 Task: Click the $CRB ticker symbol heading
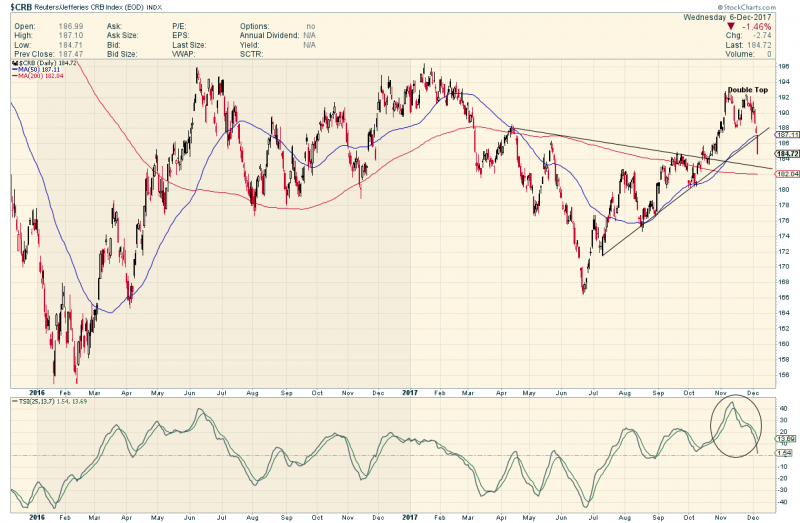(21, 7)
